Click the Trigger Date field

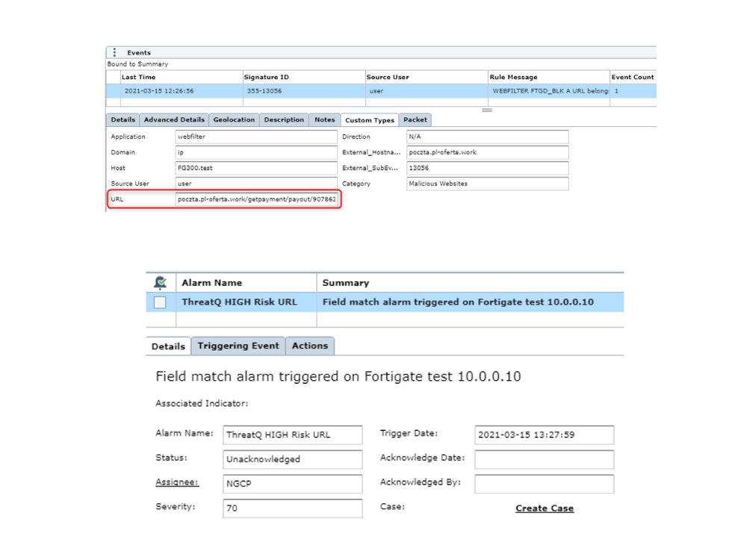pyautogui.click(x=544, y=435)
